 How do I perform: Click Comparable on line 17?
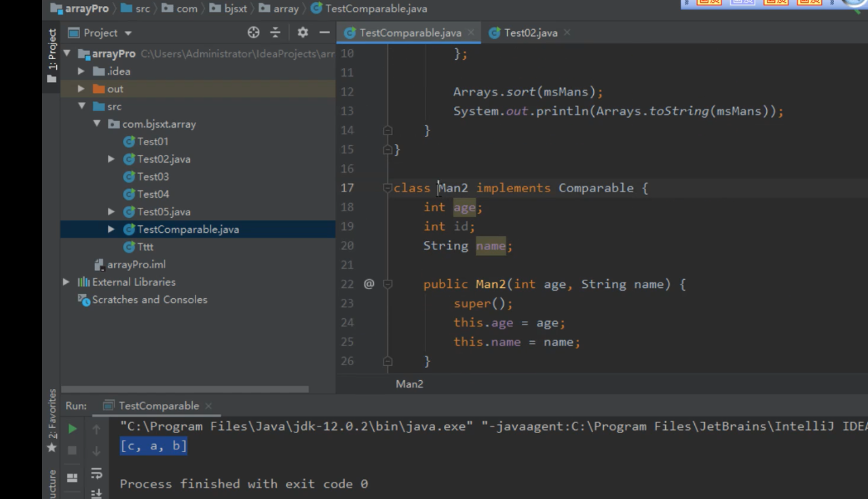pyautogui.click(x=596, y=188)
